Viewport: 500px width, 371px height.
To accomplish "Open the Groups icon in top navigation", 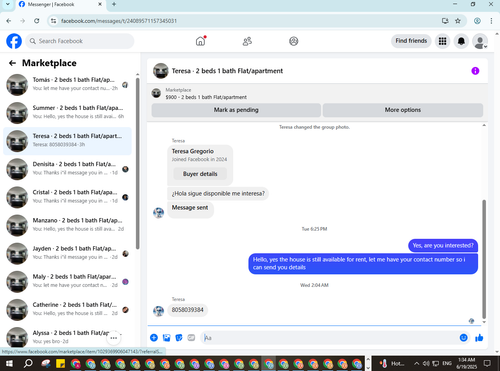I will [294, 41].
